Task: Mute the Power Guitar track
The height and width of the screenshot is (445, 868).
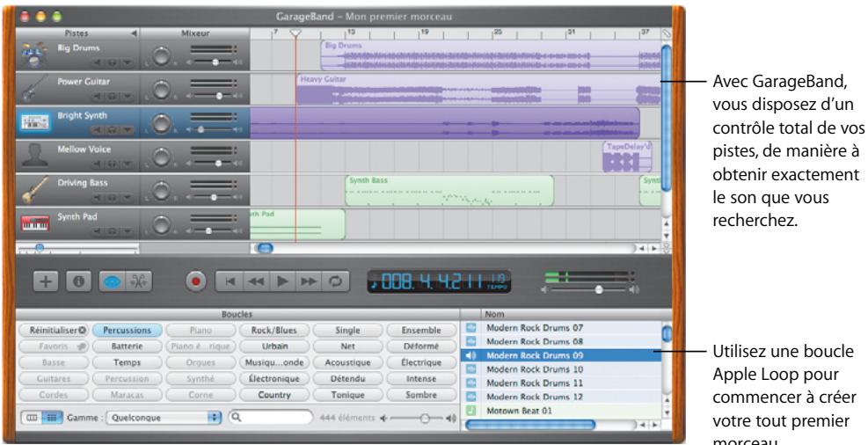Action: [98, 97]
